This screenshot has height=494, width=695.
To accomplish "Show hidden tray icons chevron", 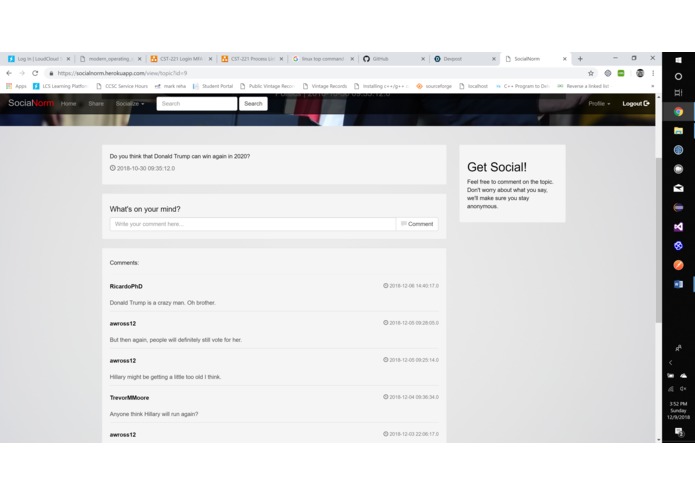I will (x=671, y=362).
